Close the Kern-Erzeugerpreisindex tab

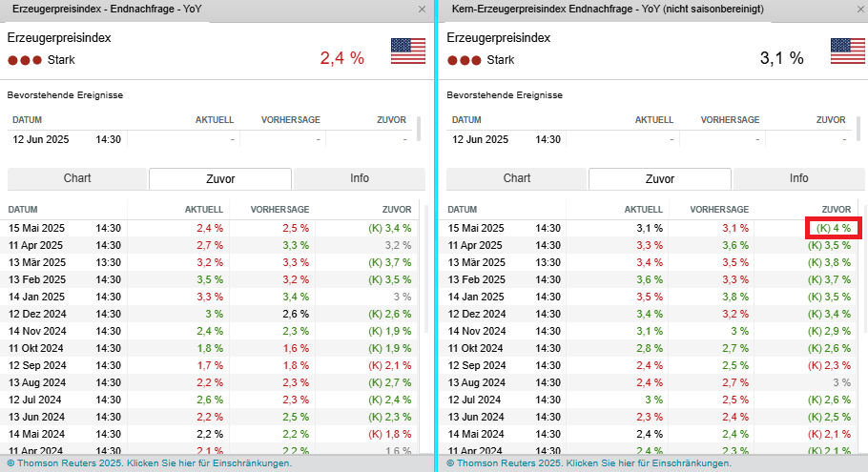coord(861,10)
